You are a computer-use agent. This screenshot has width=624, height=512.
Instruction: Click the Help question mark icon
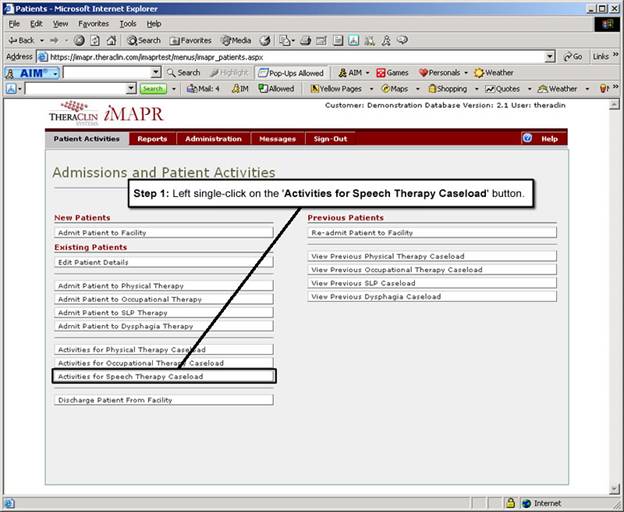(527, 139)
